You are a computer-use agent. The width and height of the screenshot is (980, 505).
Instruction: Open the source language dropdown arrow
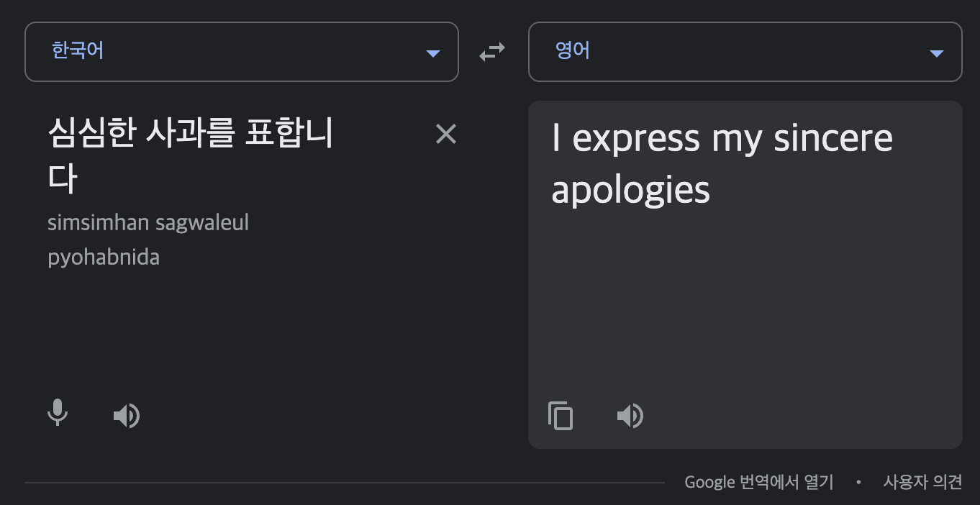point(433,53)
